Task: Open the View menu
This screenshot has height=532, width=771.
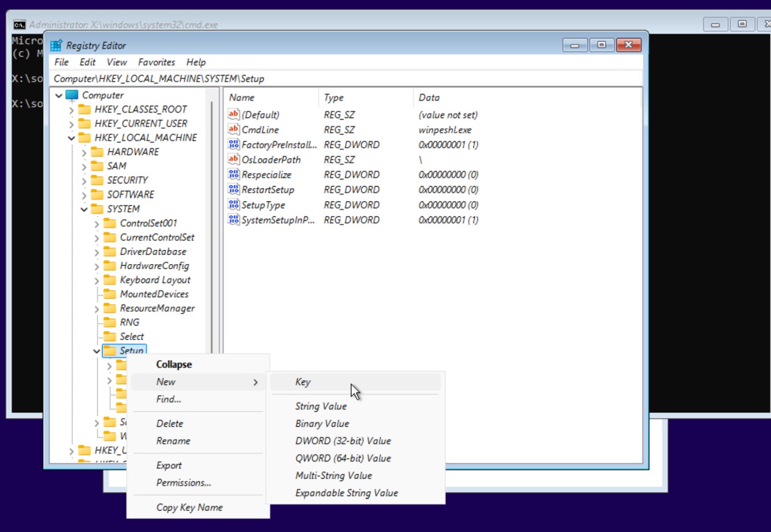Action: click(117, 62)
